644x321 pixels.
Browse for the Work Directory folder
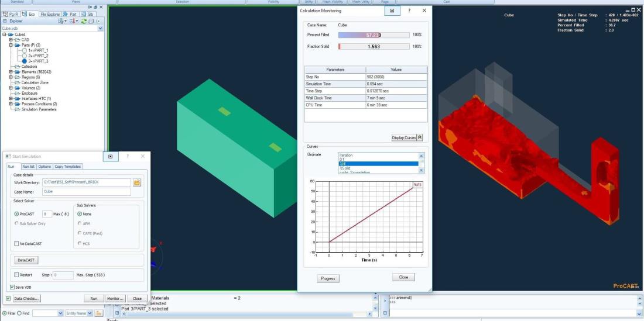pyautogui.click(x=137, y=182)
